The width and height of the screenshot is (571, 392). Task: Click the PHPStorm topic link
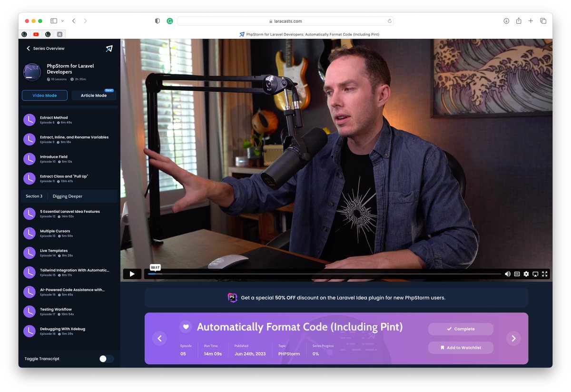(x=289, y=354)
